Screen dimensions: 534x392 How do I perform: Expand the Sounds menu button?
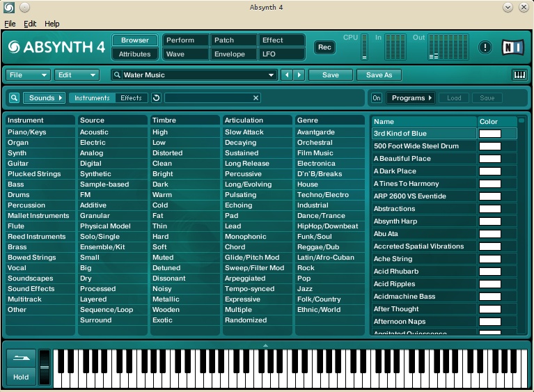click(44, 98)
